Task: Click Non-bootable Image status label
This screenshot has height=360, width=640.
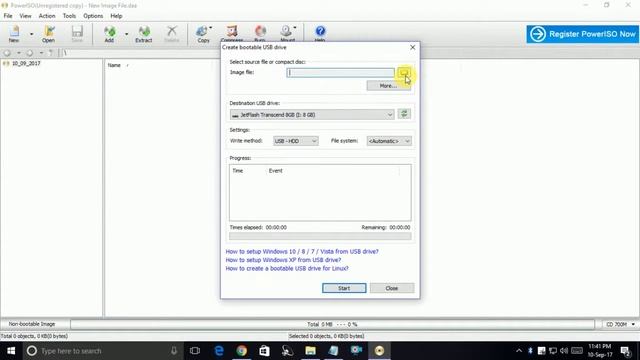Action: (32, 324)
